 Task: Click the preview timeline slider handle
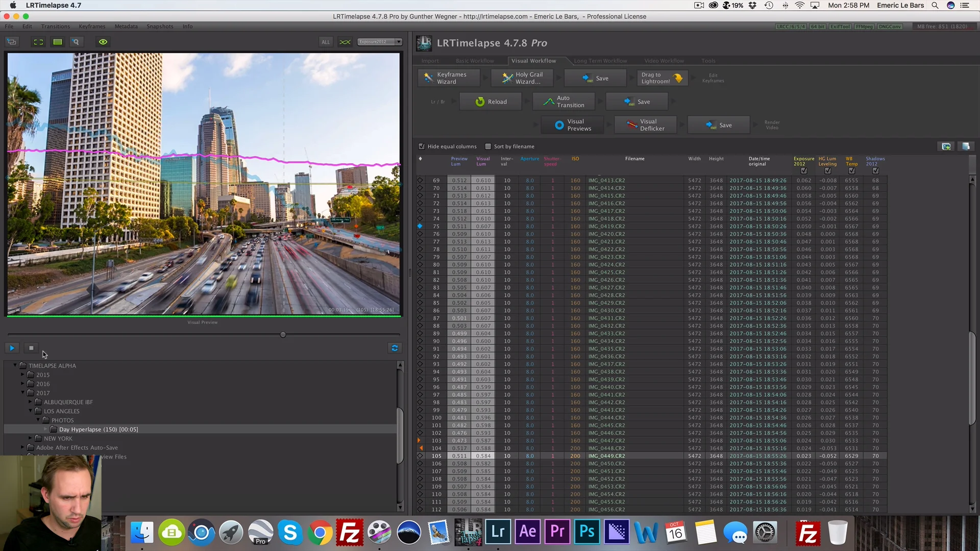click(283, 335)
